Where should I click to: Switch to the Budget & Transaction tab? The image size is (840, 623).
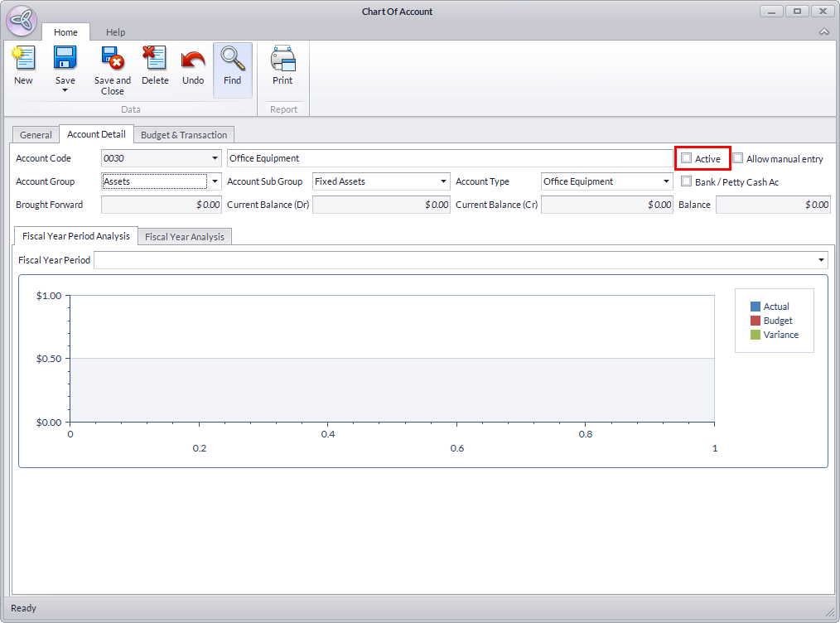[184, 135]
